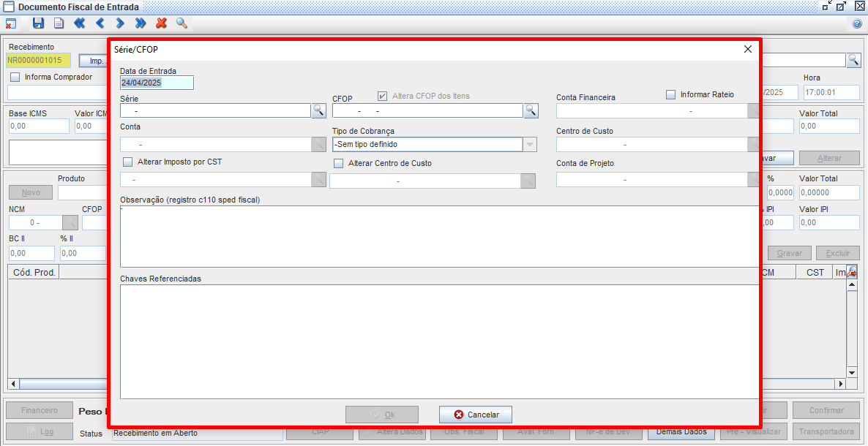Click the red X delete icon in toolbar

click(x=161, y=23)
